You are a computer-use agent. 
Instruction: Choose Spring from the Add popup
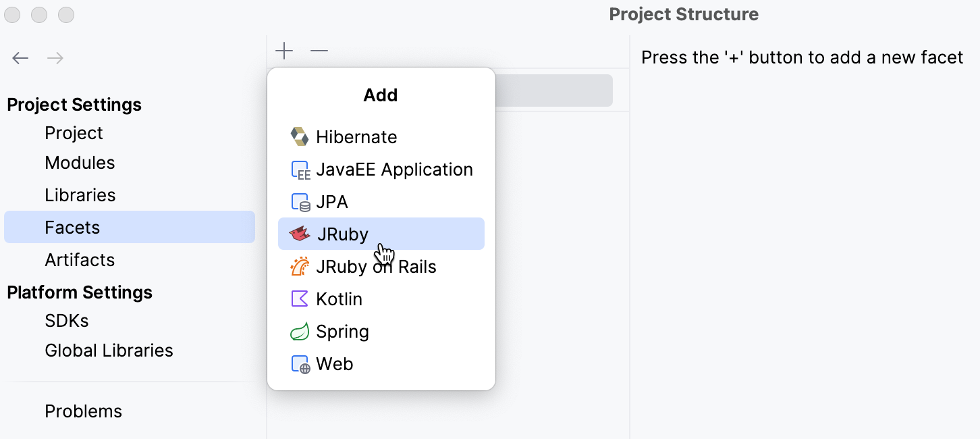pyautogui.click(x=342, y=331)
